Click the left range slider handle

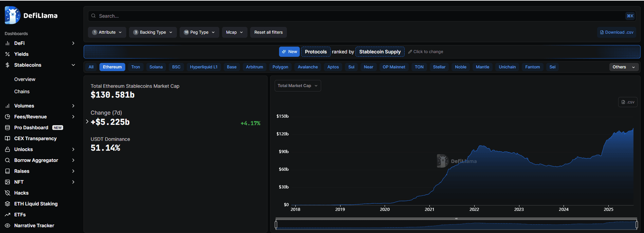pyautogui.click(x=276, y=224)
